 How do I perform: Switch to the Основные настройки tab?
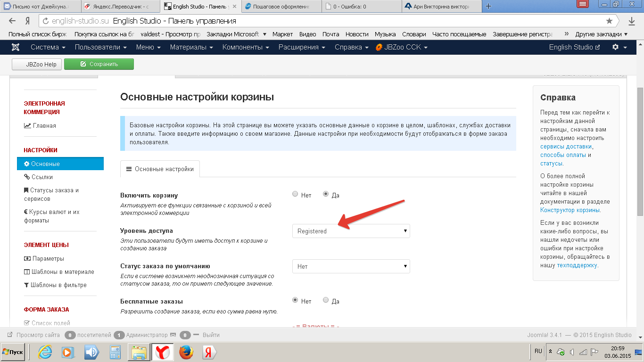coord(160,169)
